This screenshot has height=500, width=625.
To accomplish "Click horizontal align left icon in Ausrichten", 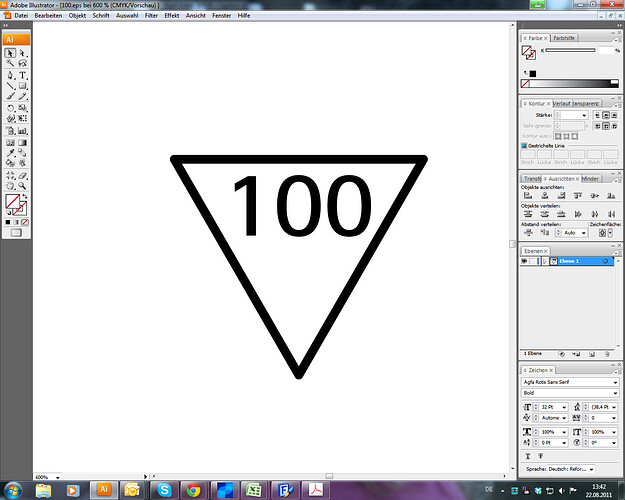I will 528,195.
